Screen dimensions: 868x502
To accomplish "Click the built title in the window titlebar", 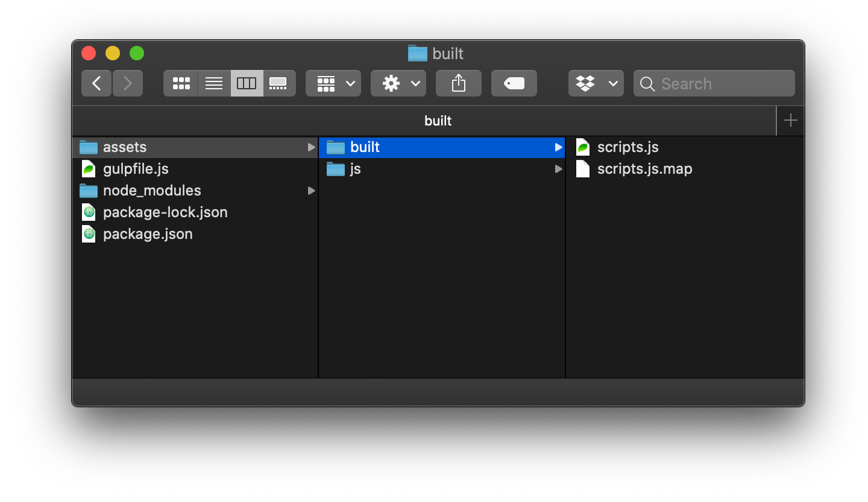I will click(447, 54).
